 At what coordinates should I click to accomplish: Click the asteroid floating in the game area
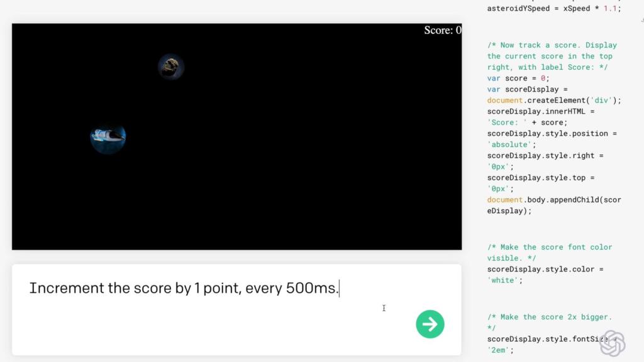170,66
